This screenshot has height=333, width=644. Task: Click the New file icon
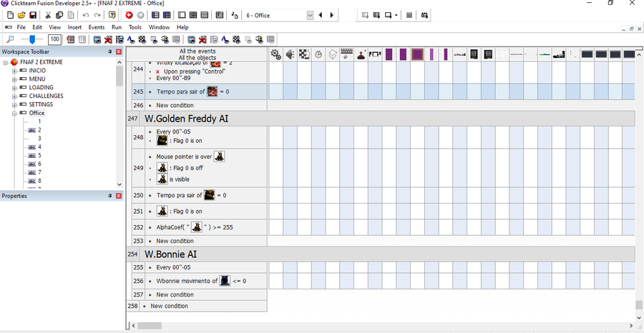10,15
